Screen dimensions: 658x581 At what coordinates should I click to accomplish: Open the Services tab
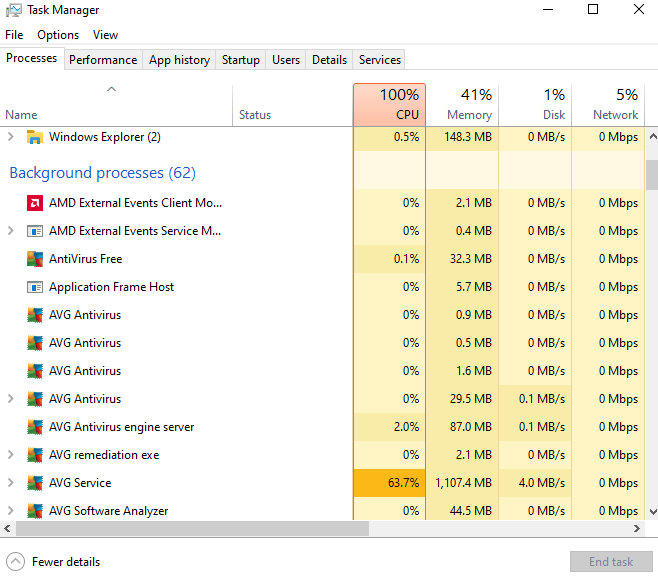(380, 60)
